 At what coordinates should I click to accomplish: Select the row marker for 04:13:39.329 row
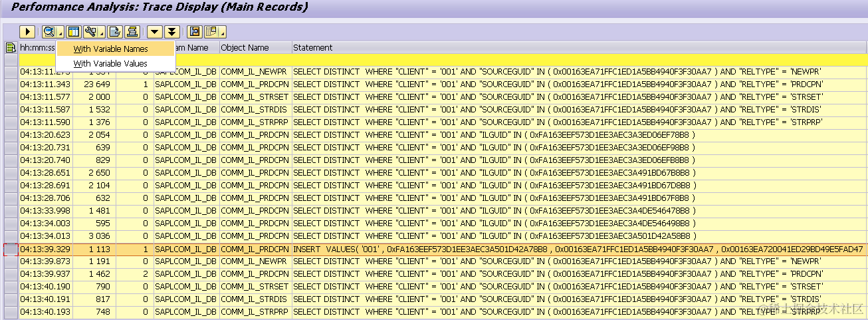(x=11, y=249)
